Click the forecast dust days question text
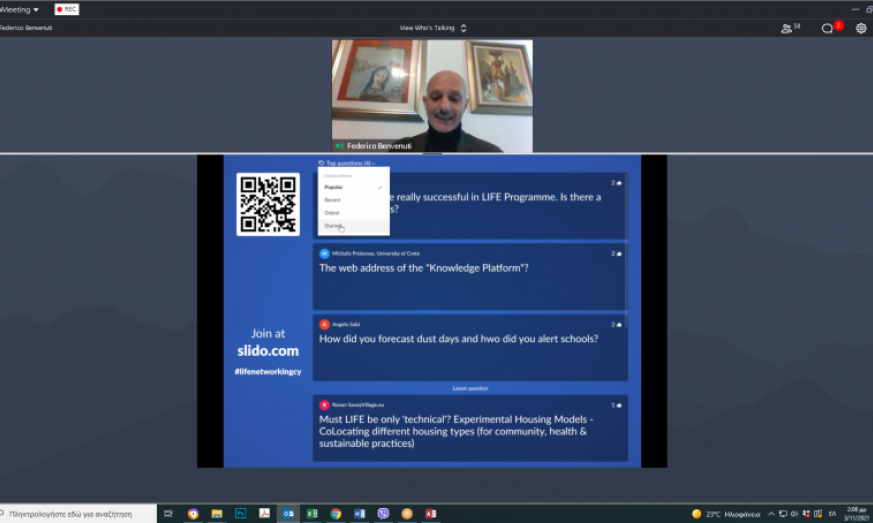The width and height of the screenshot is (873, 523). point(459,339)
